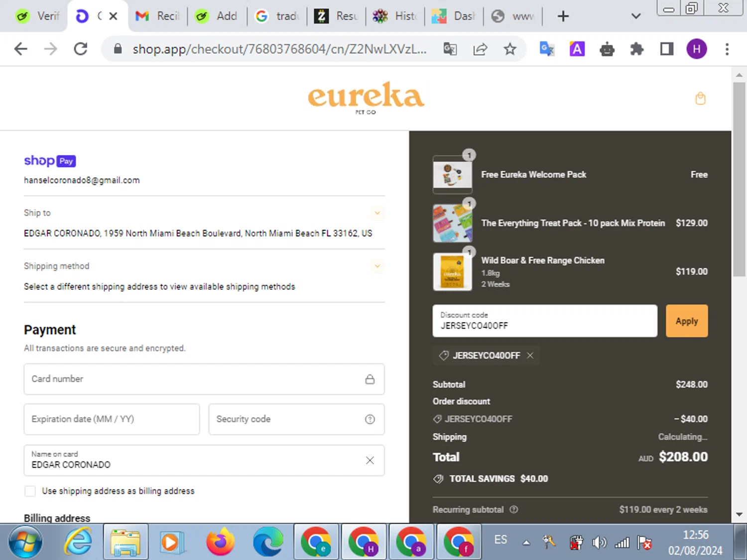Screen dimensions: 747x560
Task: Click the Everything Treat Pack thumbnail
Action: click(x=452, y=223)
